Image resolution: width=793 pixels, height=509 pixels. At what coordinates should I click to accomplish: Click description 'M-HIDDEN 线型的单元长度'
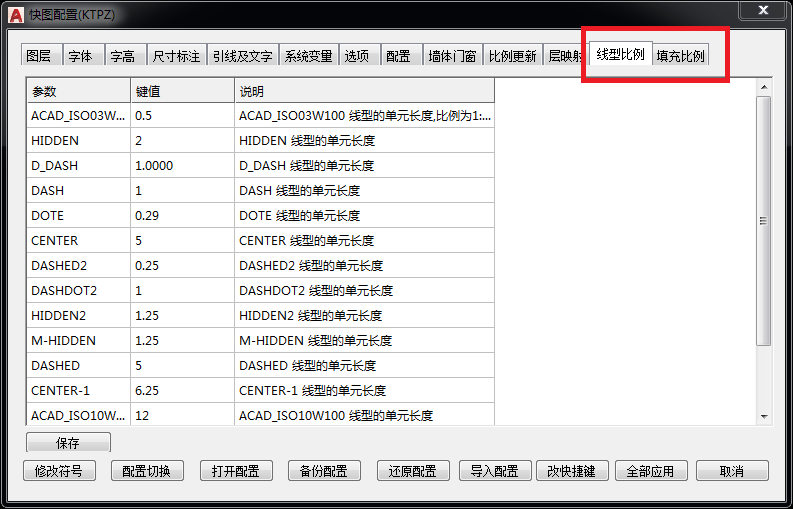pos(365,341)
